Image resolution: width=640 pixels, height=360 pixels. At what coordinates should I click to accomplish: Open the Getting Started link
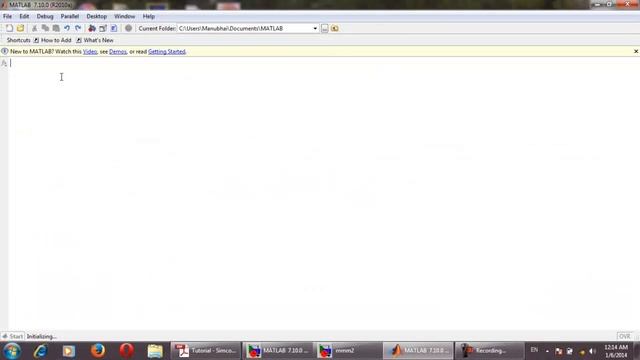point(167,51)
